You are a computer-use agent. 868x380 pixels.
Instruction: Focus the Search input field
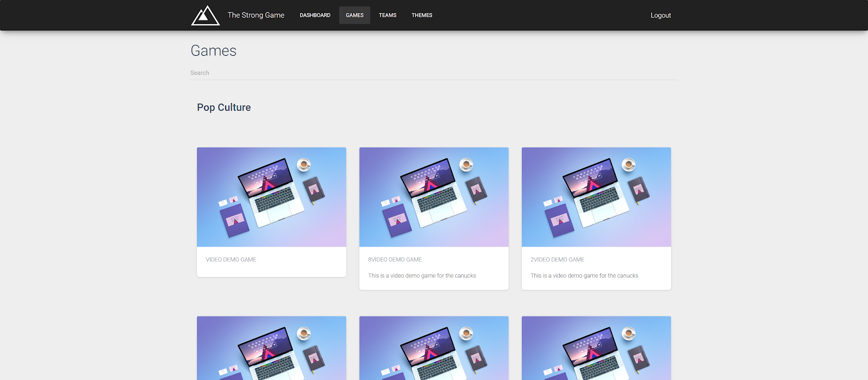433,73
